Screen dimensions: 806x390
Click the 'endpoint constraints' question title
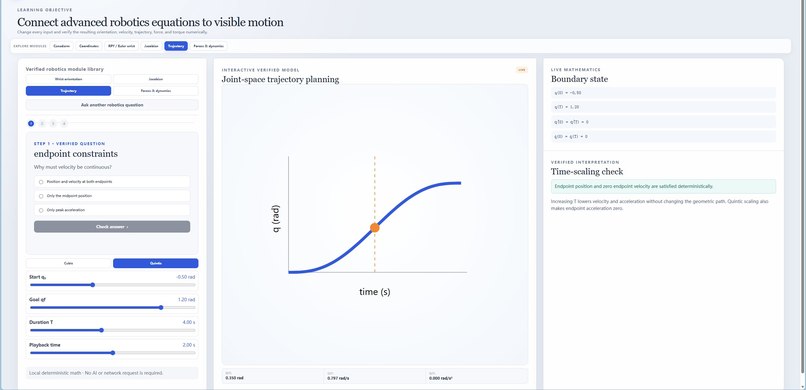coord(76,154)
